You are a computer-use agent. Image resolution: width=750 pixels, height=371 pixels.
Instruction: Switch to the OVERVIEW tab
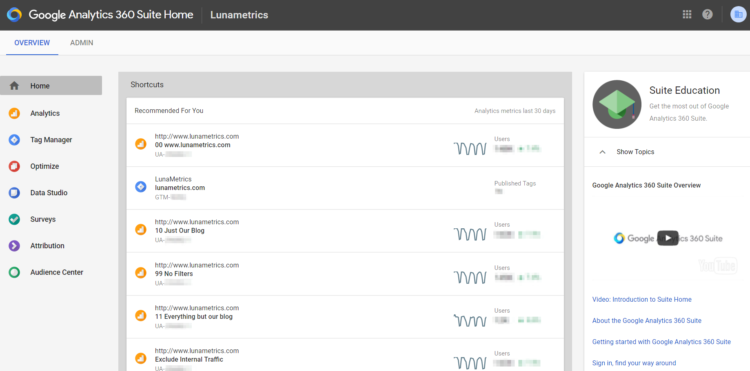(32, 43)
